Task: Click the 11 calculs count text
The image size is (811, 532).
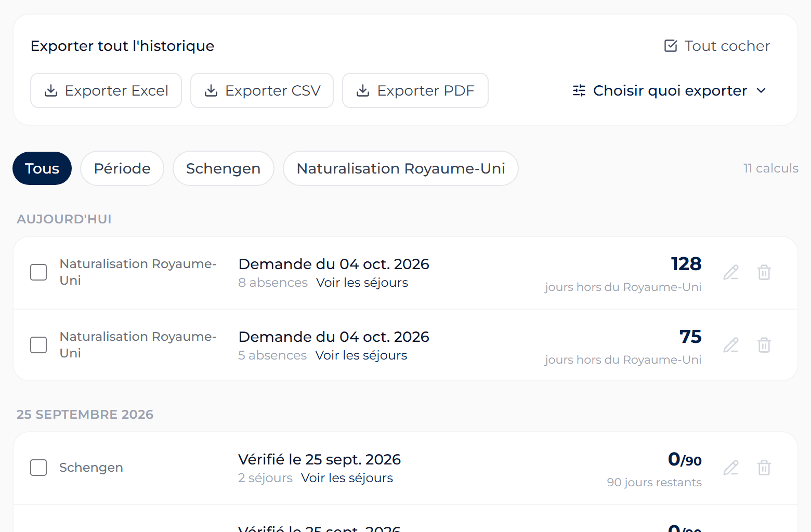Action: point(771,168)
